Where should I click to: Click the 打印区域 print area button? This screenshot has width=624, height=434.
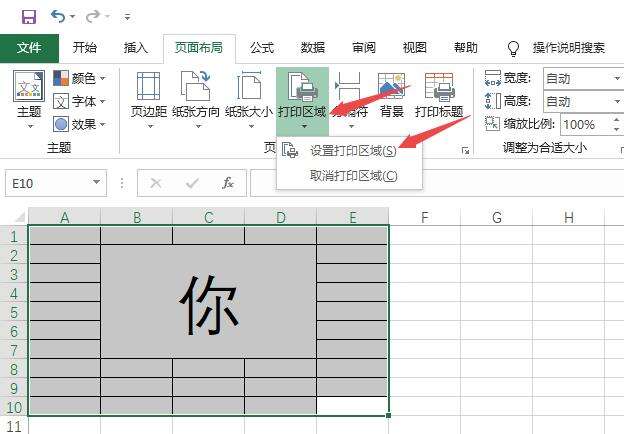[302, 101]
